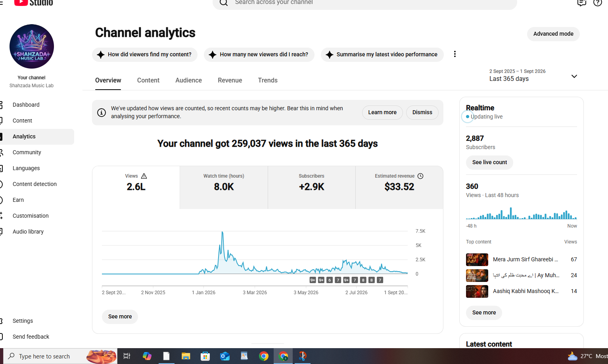Image resolution: width=608 pixels, height=364 pixels.
Task: Click the YouTube Studio logo
Action: point(34,2)
